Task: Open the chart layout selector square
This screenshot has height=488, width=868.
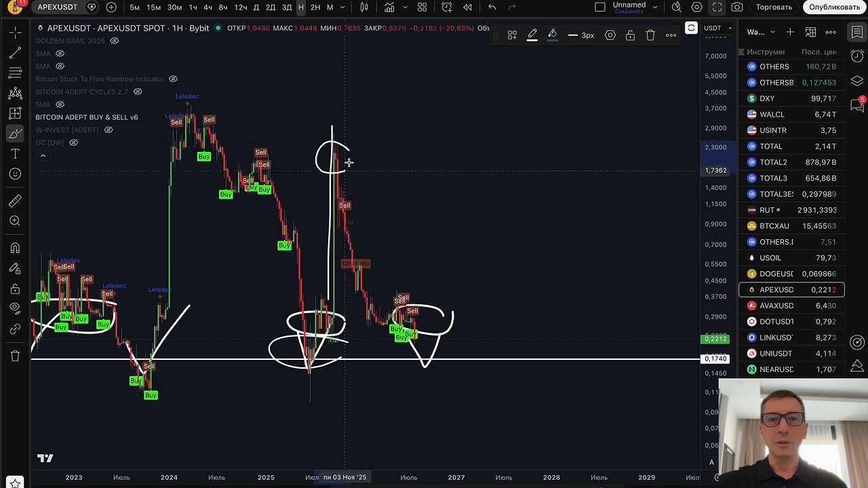Action: (599, 7)
